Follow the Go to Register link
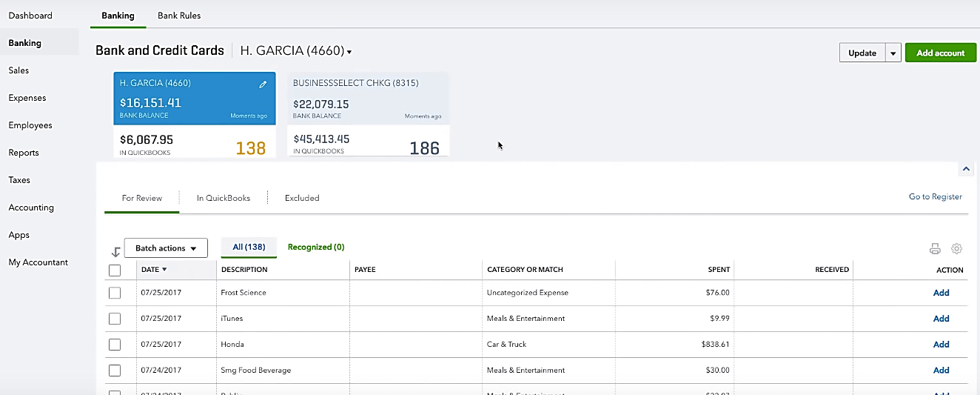Viewport: 980px width, 395px height. tap(936, 196)
